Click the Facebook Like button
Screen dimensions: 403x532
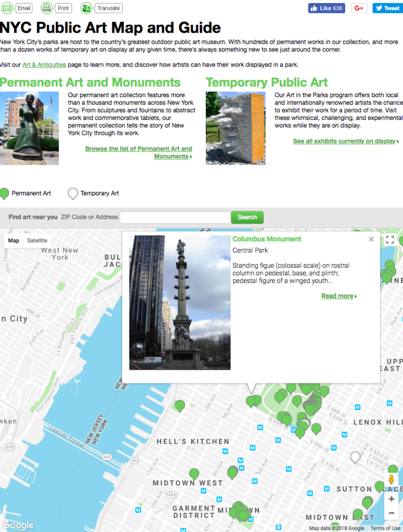[x=326, y=8]
